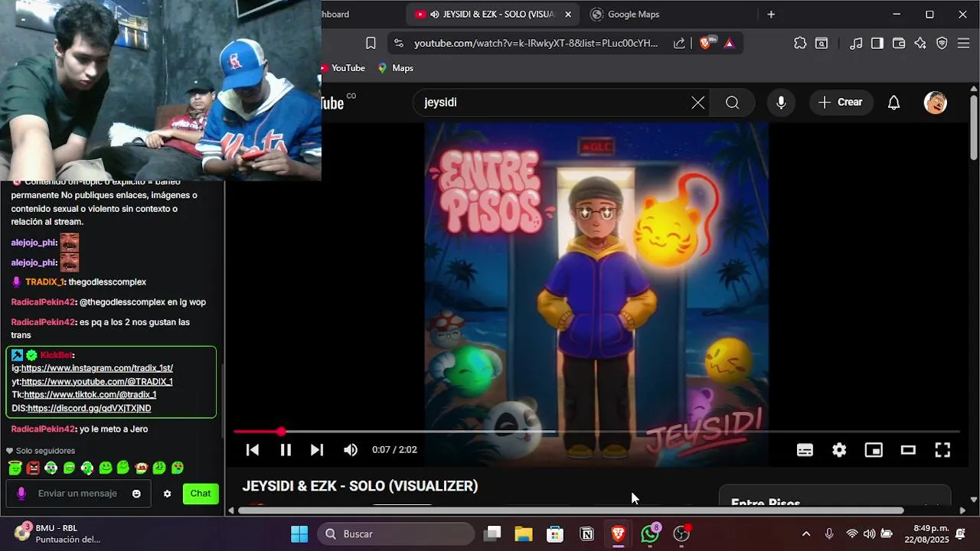This screenshot has width=980, height=551.
Task: Open Brave Rewards triangle icon
Action: coord(729,44)
